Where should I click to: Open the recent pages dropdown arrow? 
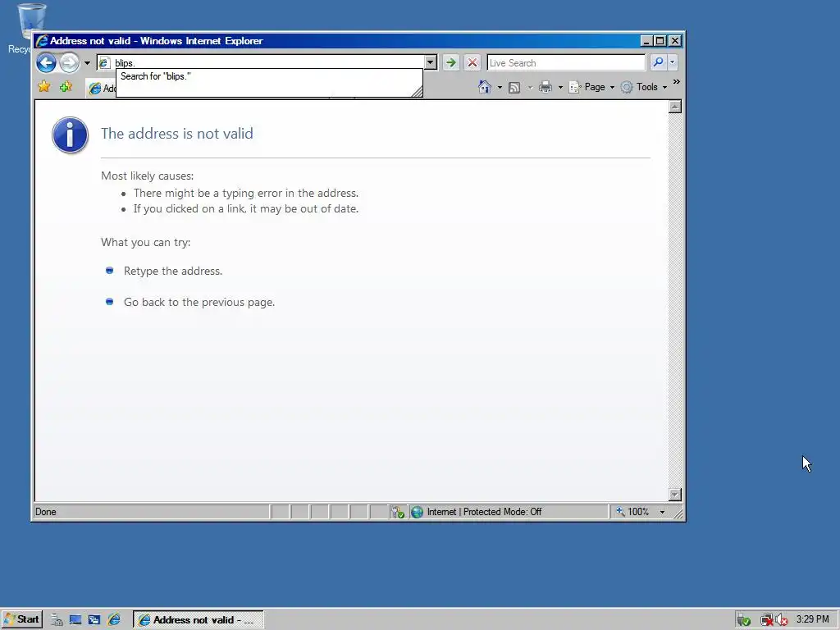[87, 63]
